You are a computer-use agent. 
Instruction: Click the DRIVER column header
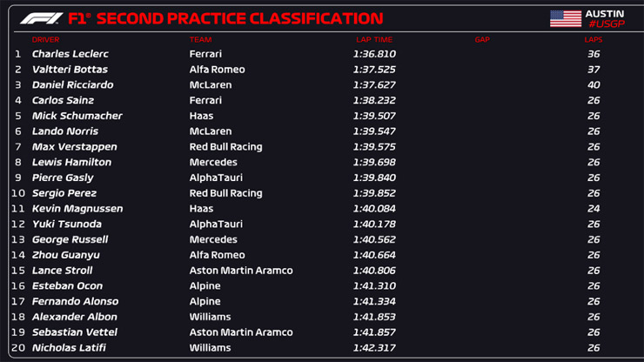click(x=45, y=39)
